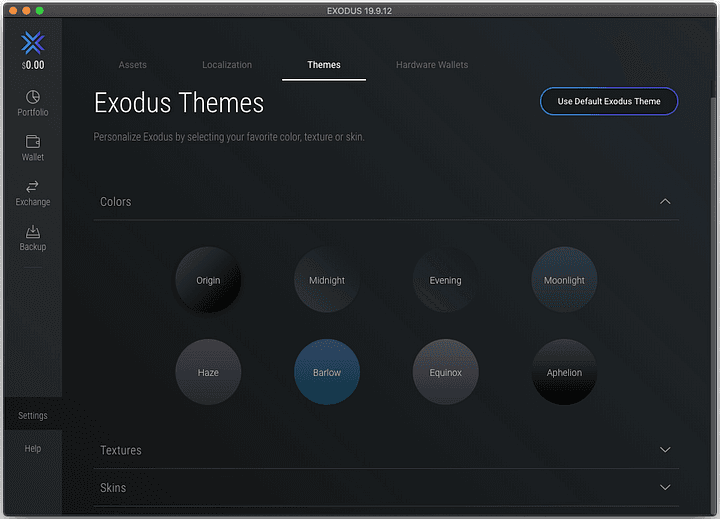Click the green maximize window button
The image size is (720, 519).
tap(39, 11)
